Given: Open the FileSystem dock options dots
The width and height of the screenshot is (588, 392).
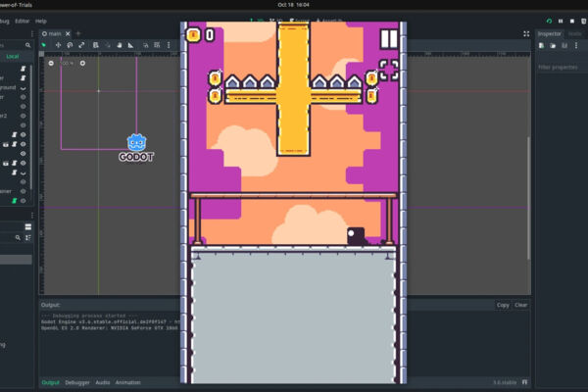Looking at the screenshot, I should coord(32,216).
